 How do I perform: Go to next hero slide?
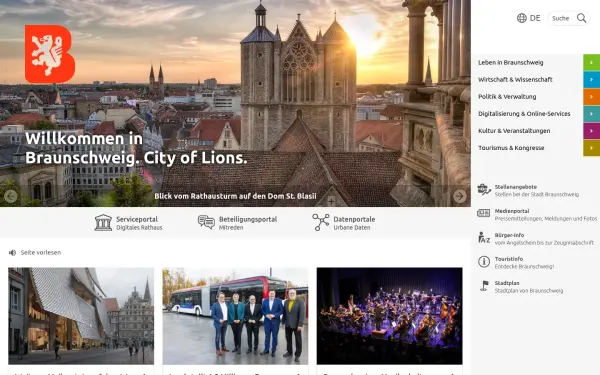460,196
